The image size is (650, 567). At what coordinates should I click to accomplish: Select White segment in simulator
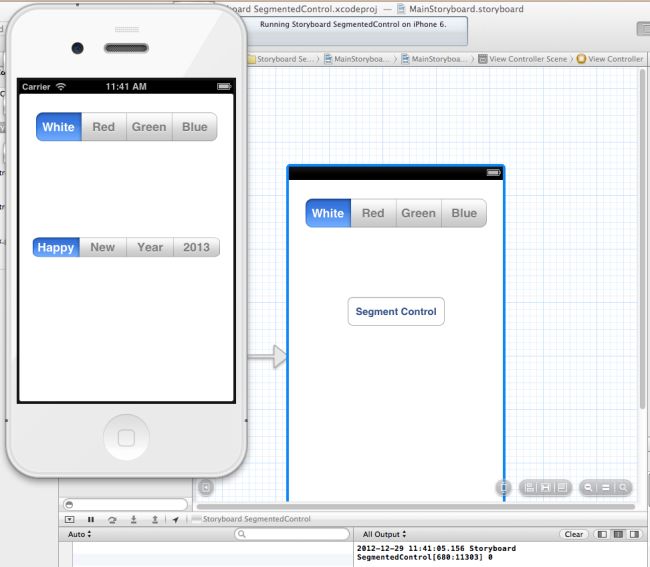coord(59,127)
